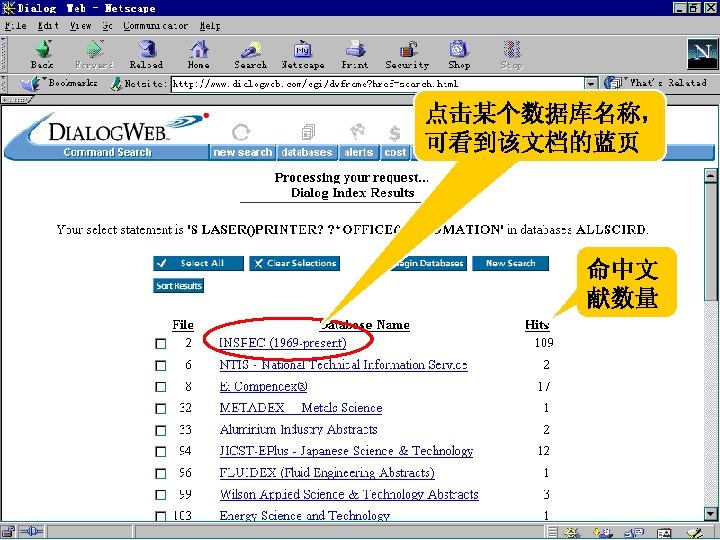Image resolution: width=720 pixels, height=540 pixels.
Task: Switch to the cost tab
Action: [x=395, y=152]
